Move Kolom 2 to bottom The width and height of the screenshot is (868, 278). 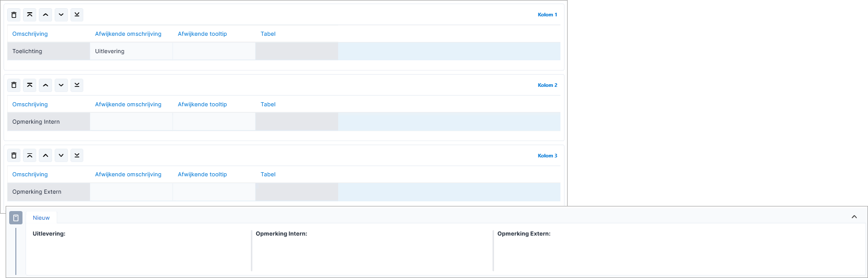[x=77, y=85]
